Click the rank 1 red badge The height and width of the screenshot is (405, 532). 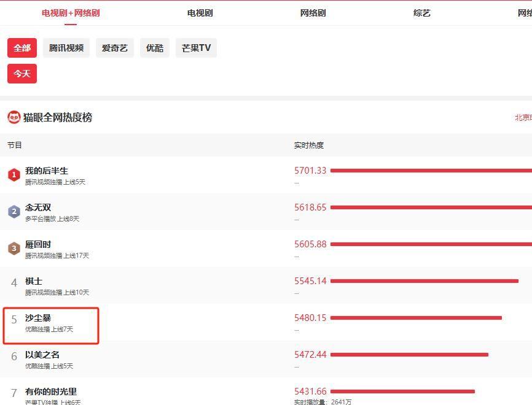pyautogui.click(x=14, y=175)
